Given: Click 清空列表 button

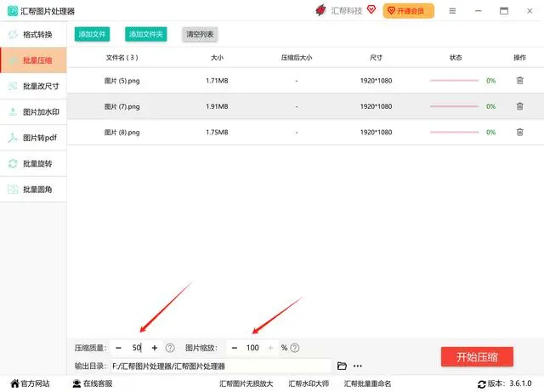Looking at the screenshot, I should click(200, 34).
